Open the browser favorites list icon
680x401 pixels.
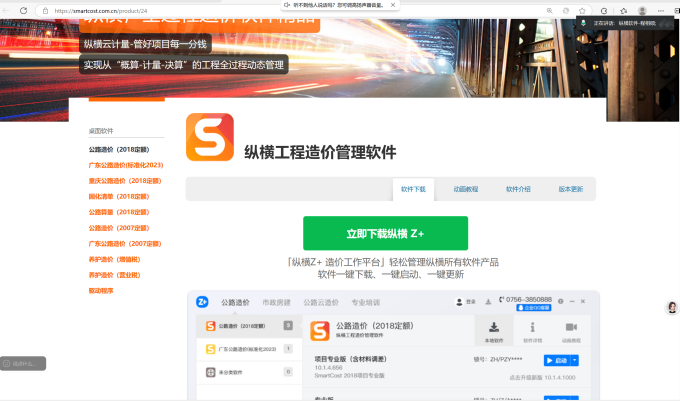click(x=624, y=11)
